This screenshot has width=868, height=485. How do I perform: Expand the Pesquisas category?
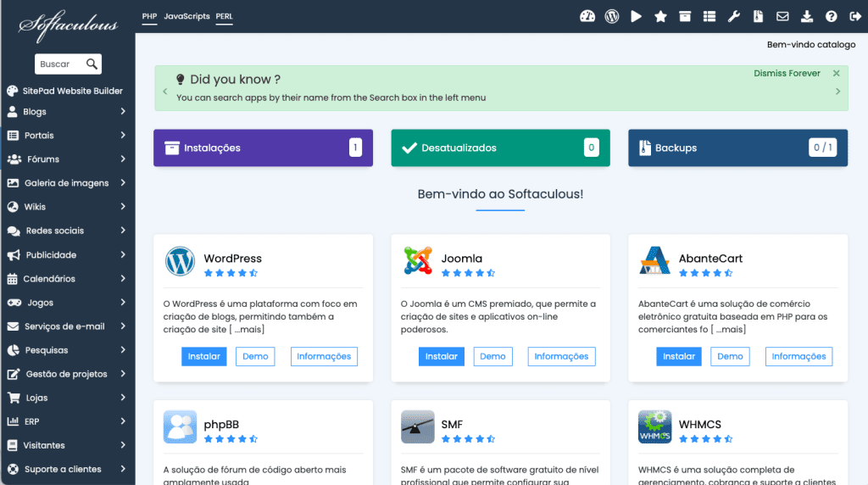(x=68, y=350)
